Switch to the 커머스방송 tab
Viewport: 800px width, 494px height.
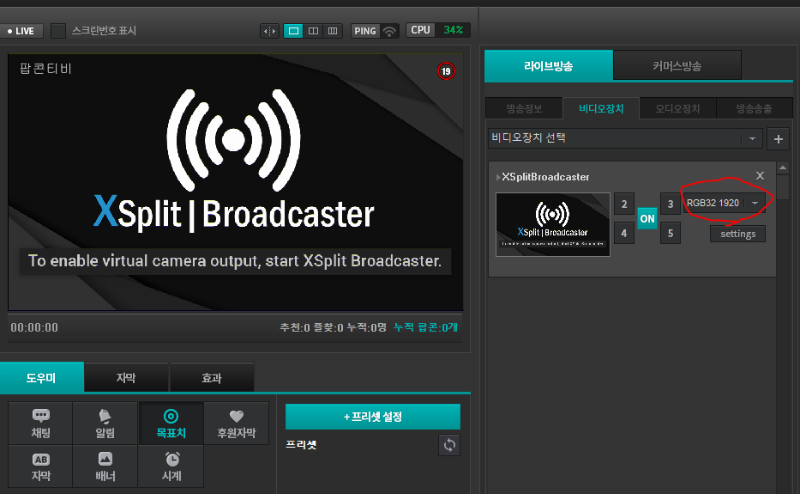tap(677, 66)
